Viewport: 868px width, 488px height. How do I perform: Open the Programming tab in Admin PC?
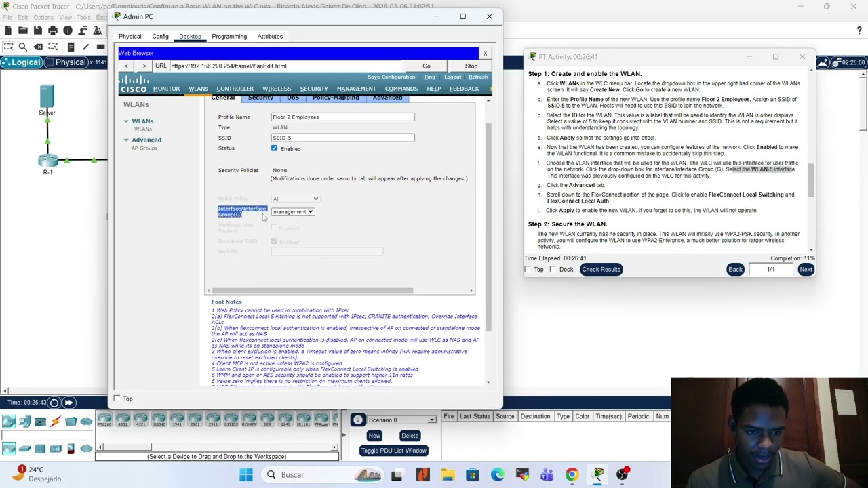tap(229, 37)
